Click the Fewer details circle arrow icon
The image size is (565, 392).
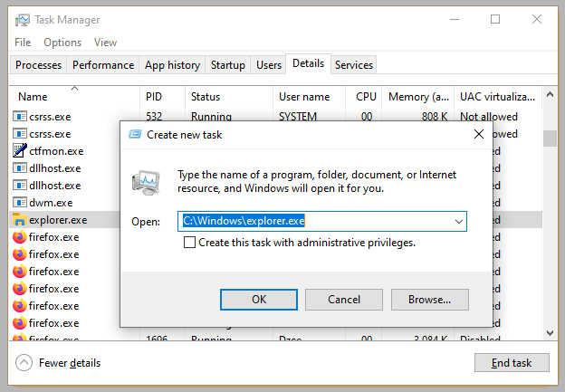click(x=24, y=362)
